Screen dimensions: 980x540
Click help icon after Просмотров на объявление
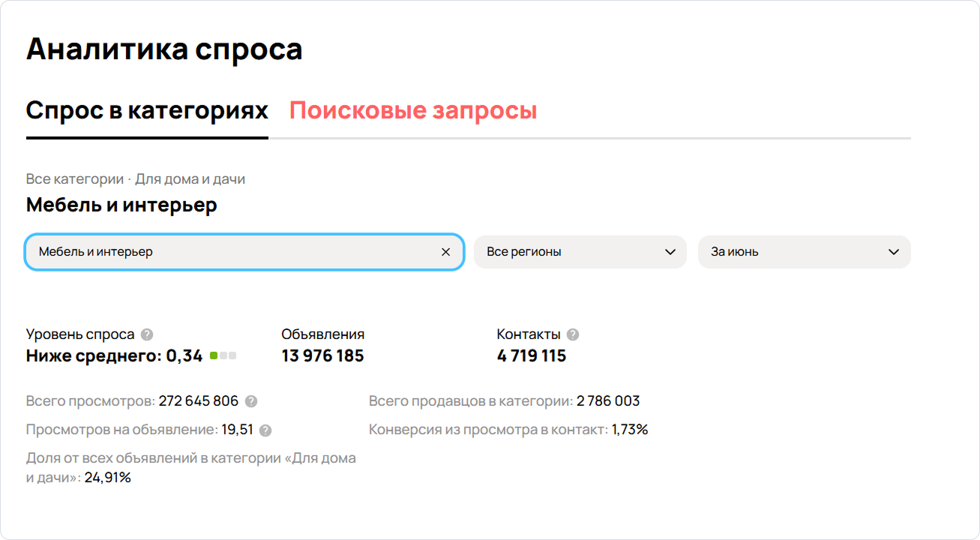tap(265, 430)
